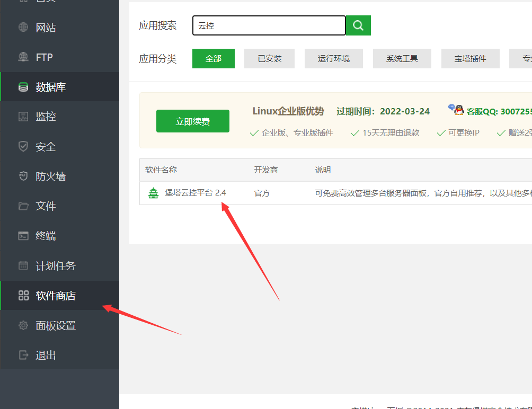
Task: Click the 安全 shield icon
Action: (23, 147)
